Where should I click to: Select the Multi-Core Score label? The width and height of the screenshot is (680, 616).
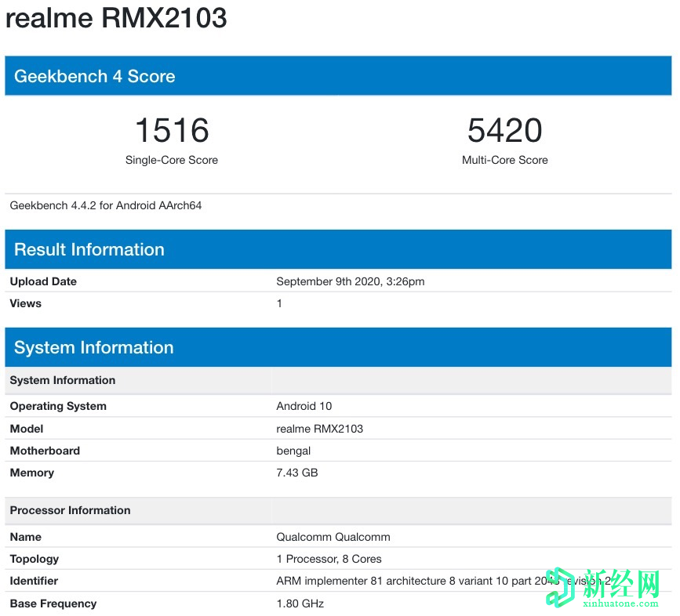point(504,160)
